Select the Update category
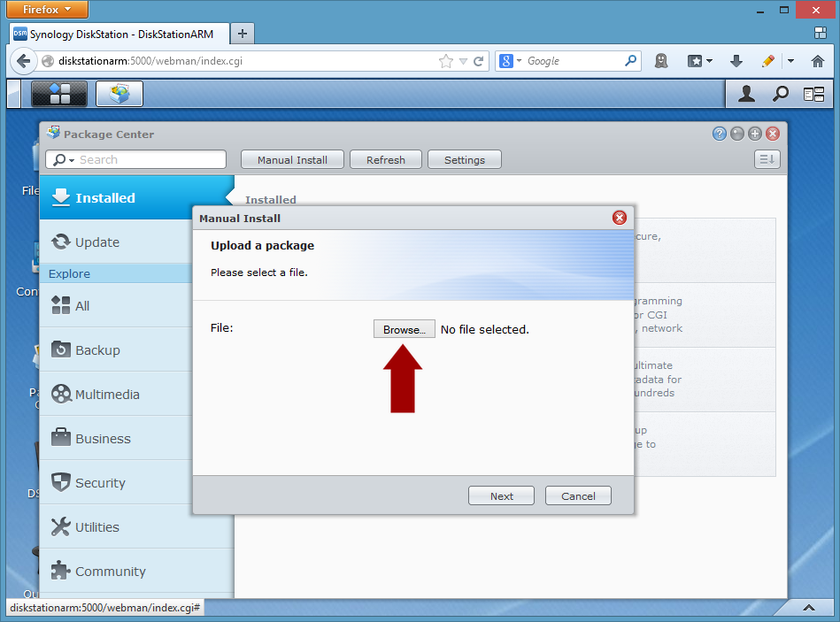 point(116,242)
